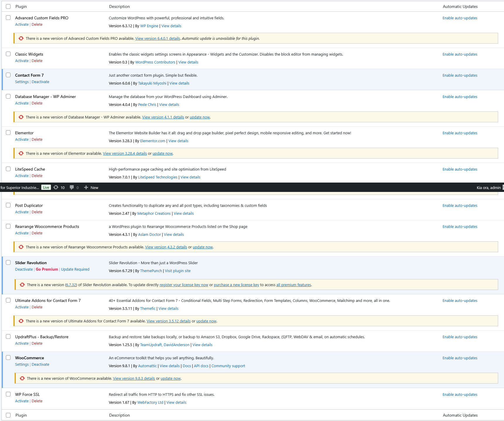This screenshot has width=504, height=421.
Task: Open WooCommerce Community support link
Action: [228, 366]
